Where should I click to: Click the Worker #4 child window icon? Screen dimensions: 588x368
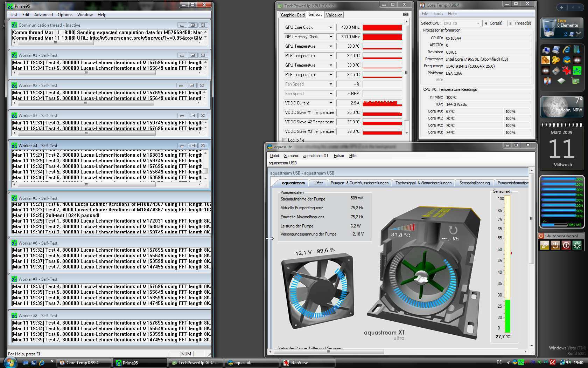[14, 145]
